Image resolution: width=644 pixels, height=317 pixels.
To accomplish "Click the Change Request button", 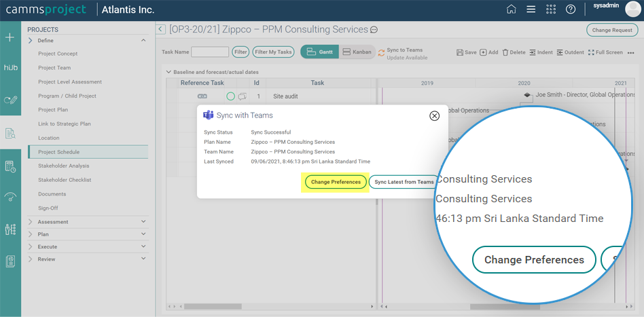I will pos(612,30).
